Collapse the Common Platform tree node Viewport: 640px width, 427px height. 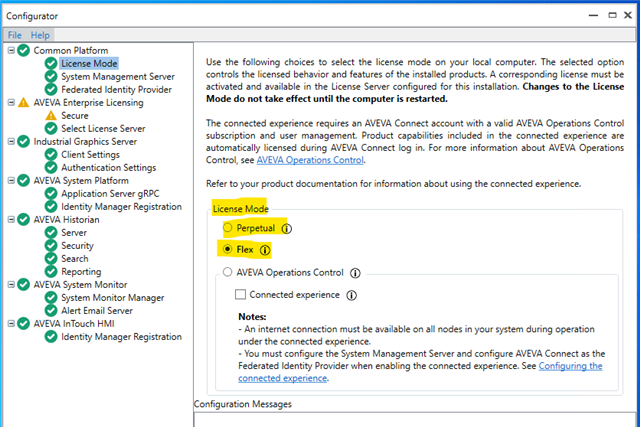pos(11,49)
